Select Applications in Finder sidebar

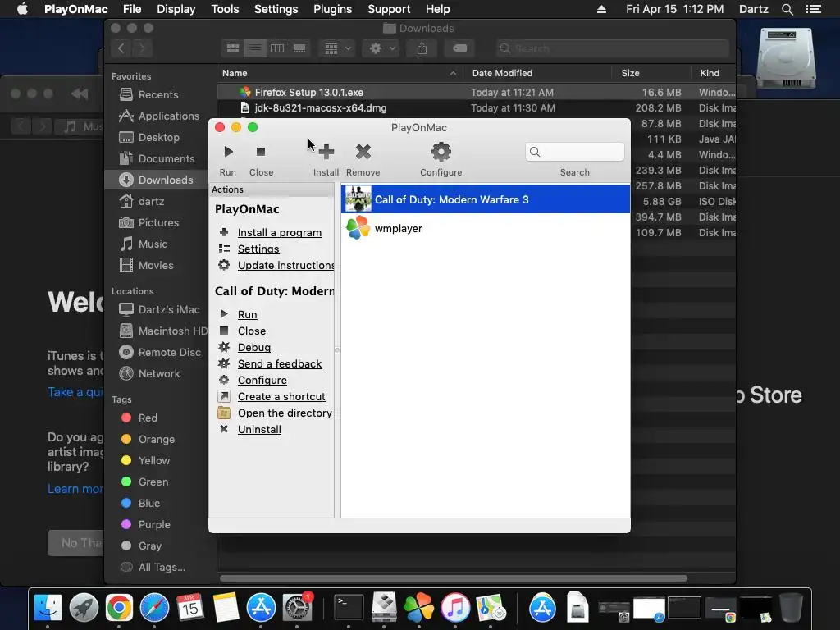[158, 116]
